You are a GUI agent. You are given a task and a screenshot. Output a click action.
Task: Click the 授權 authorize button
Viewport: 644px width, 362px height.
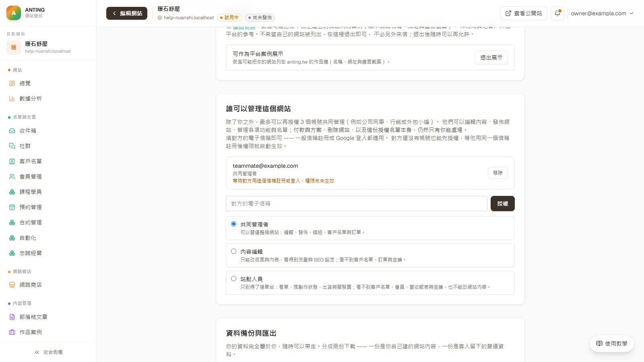tap(502, 204)
